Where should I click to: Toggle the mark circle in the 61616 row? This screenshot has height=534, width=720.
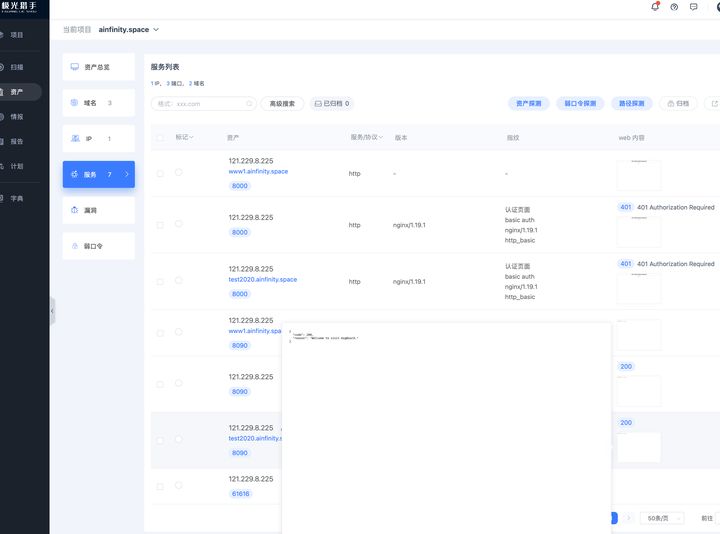[179, 485]
